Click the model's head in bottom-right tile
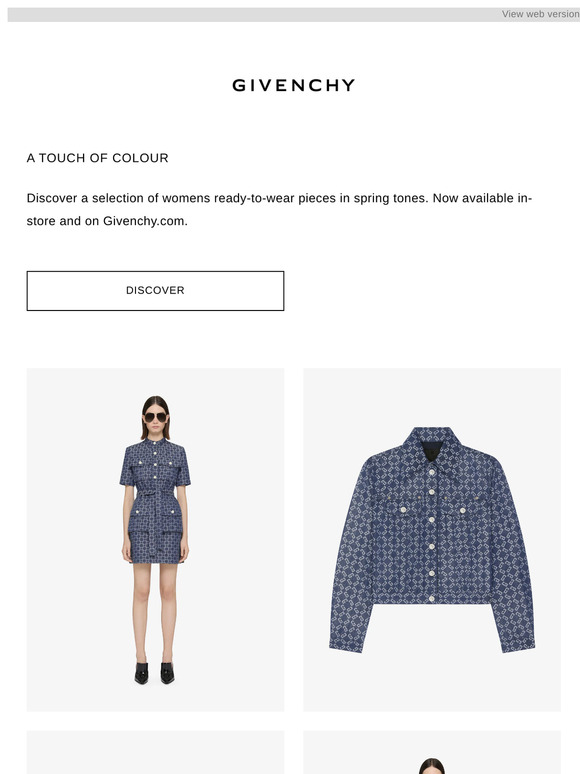The height and width of the screenshot is (774, 580). pyautogui.click(x=432, y=766)
